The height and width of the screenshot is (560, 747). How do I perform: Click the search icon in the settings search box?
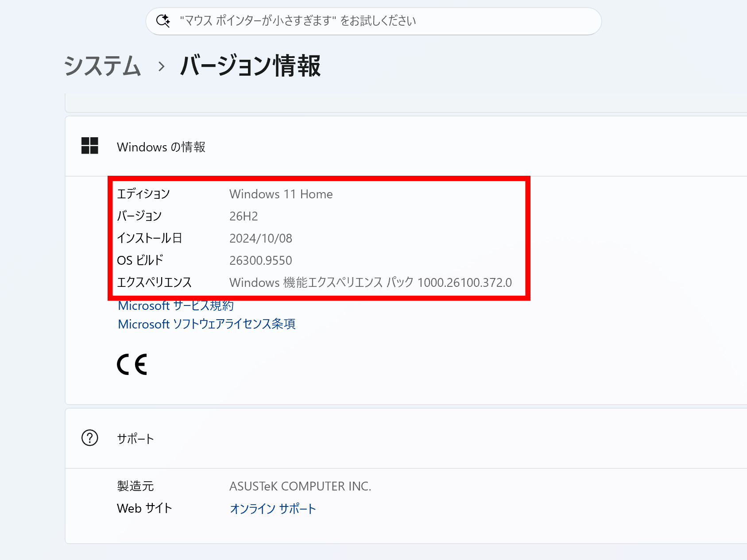[163, 21]
